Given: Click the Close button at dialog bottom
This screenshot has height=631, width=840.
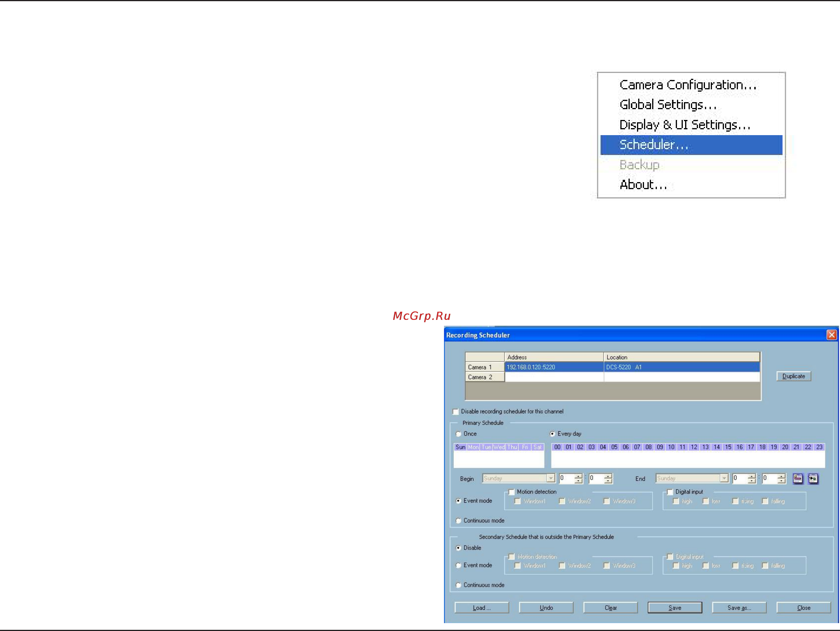Looking at the screenshot, I should coord(804,608).
